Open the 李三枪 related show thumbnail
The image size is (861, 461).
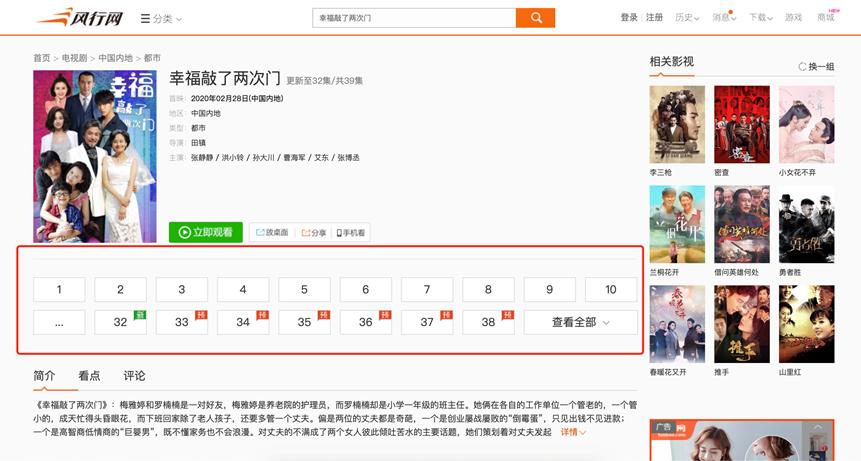(x=677, y=124)
